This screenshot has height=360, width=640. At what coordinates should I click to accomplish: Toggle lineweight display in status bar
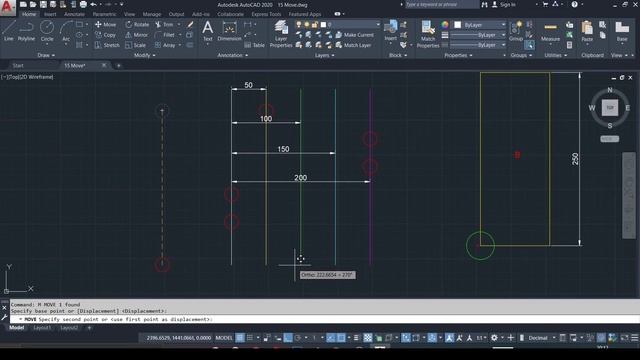click(x=356, y=338)
